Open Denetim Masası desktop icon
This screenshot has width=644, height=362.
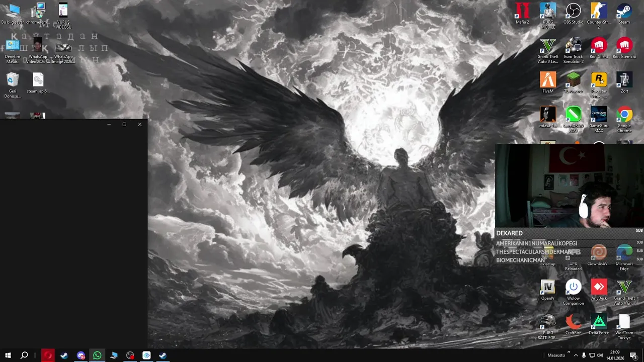coord(13,50)
